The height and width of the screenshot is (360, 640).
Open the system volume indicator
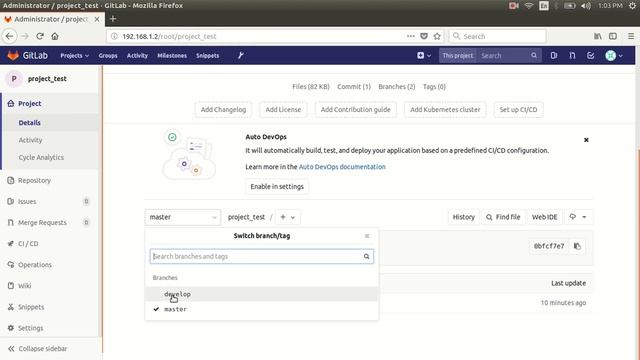coord(586,6)
